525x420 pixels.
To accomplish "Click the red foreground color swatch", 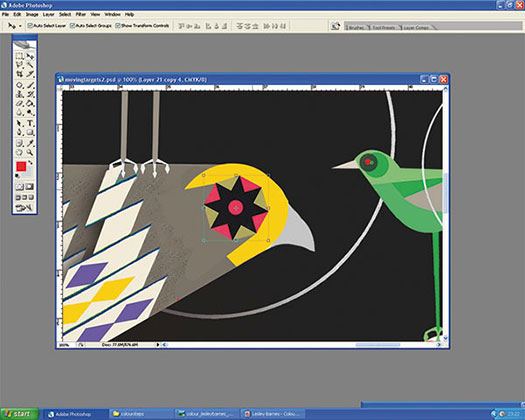I will (x=21, y=166).
